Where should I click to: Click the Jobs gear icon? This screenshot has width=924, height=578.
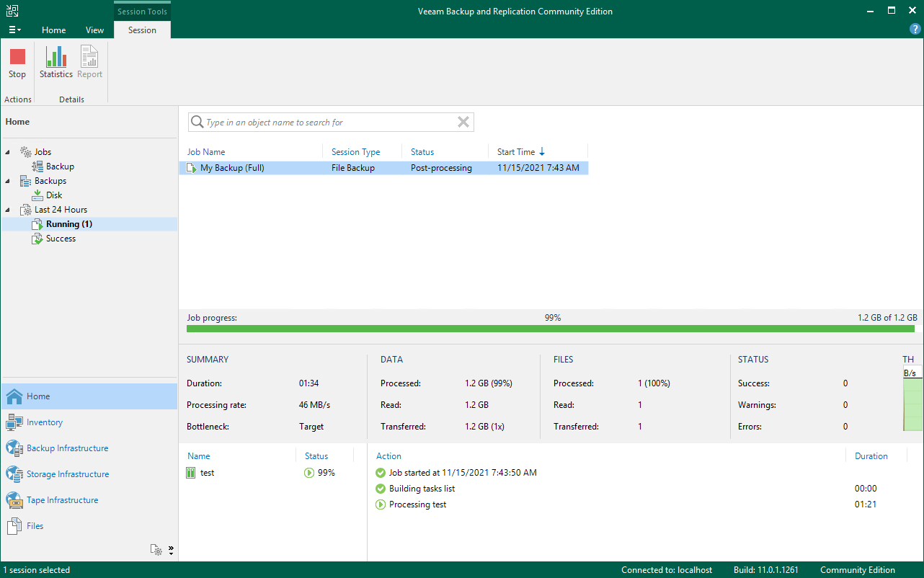pyautogui.click(x=25, y=152)
